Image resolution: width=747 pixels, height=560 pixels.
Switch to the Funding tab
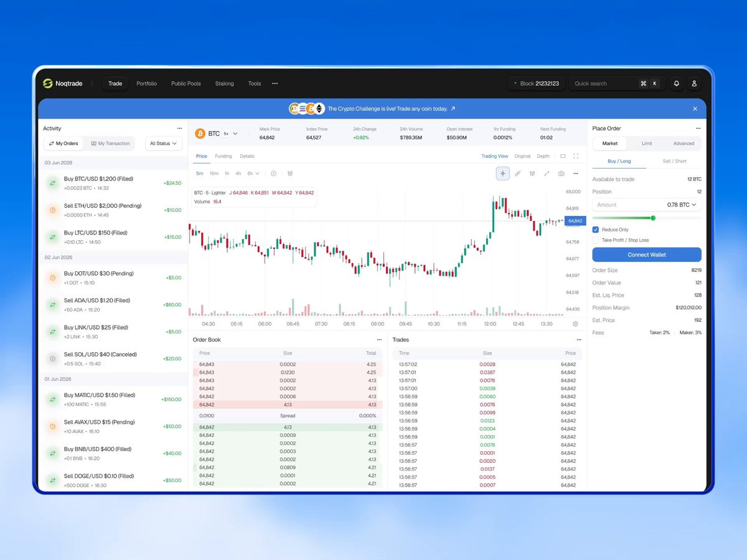tap(223, 156)
